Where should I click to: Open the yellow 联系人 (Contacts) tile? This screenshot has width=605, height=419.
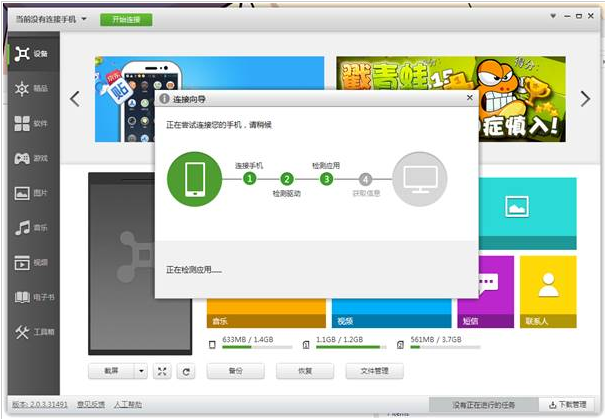pos(547,291)
